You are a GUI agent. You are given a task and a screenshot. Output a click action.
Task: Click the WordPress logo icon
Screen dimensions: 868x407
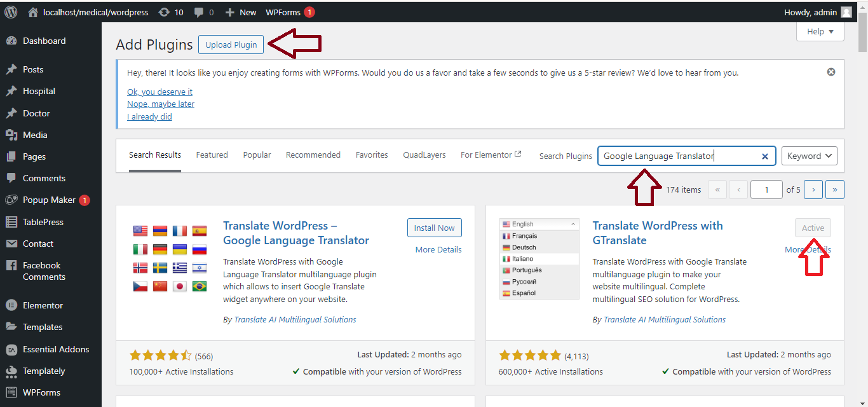pos(11,12)
